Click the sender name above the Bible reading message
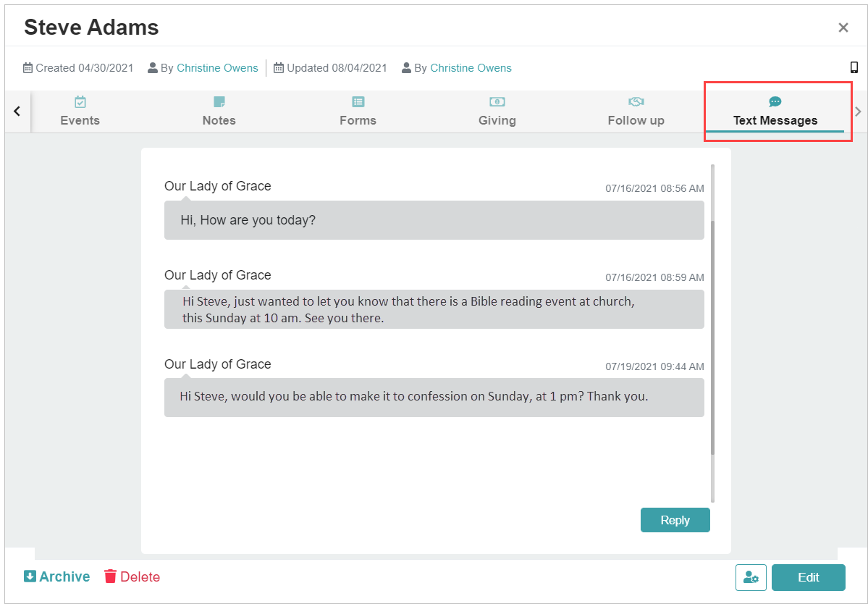This screenshot has width=868, height=604. click(218, 275)
